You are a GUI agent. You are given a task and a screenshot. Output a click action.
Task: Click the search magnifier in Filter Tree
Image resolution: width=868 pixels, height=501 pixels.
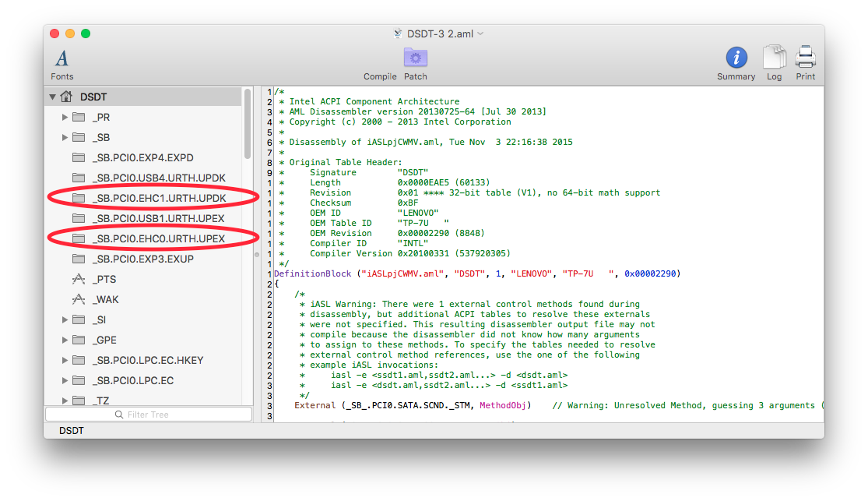(x=119, y=415)
